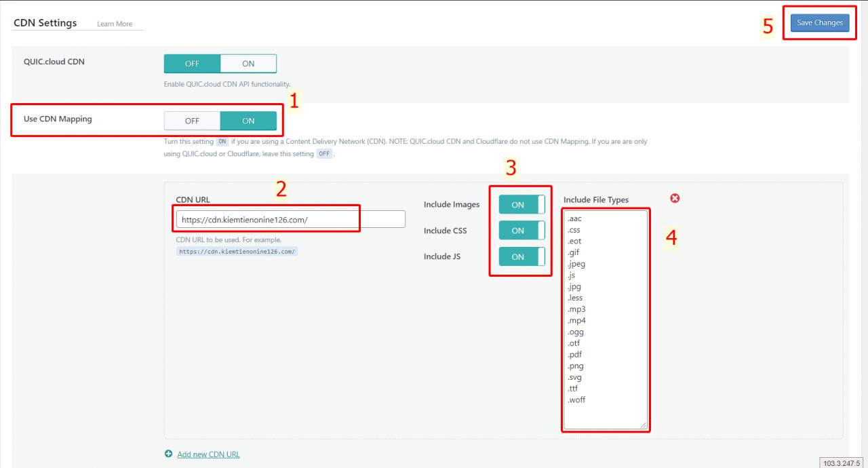Click the CDN Settings heading
Viewport: 868px width, 468px height.
point(45,23)
